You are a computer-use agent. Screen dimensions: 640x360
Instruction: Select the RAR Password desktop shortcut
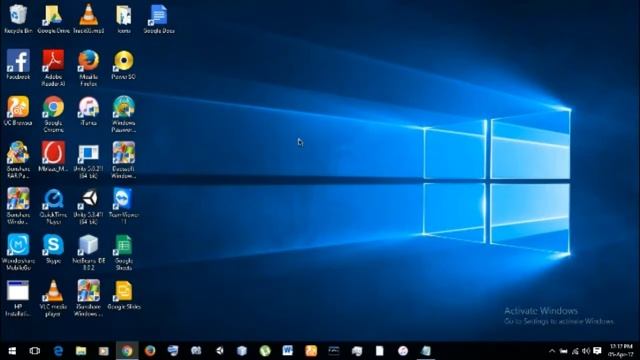(18, 160)
